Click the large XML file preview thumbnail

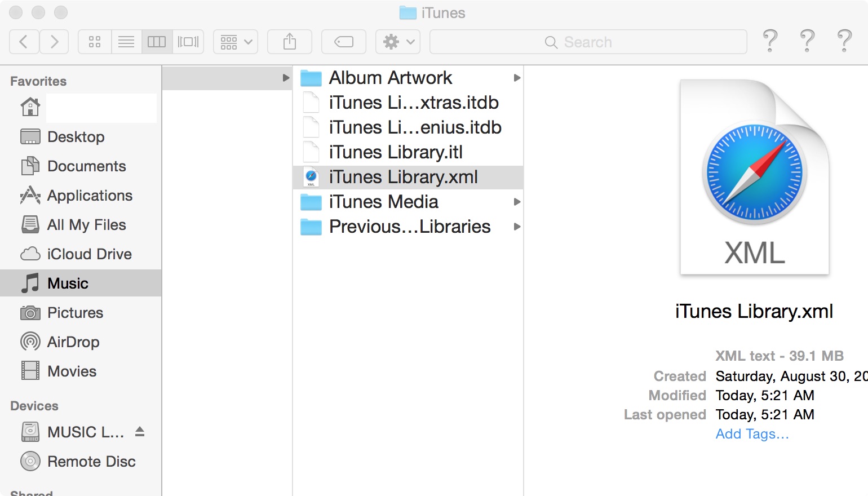754,177
